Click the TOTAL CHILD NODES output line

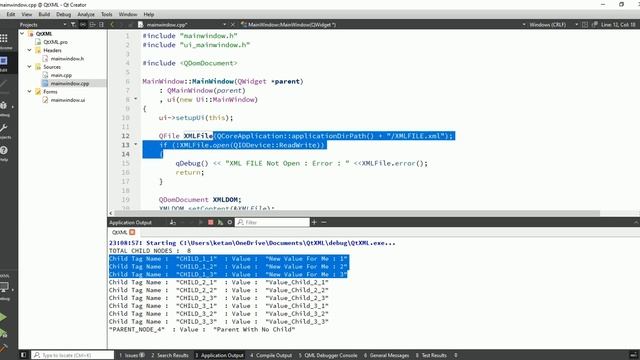[x=150, y=251]
